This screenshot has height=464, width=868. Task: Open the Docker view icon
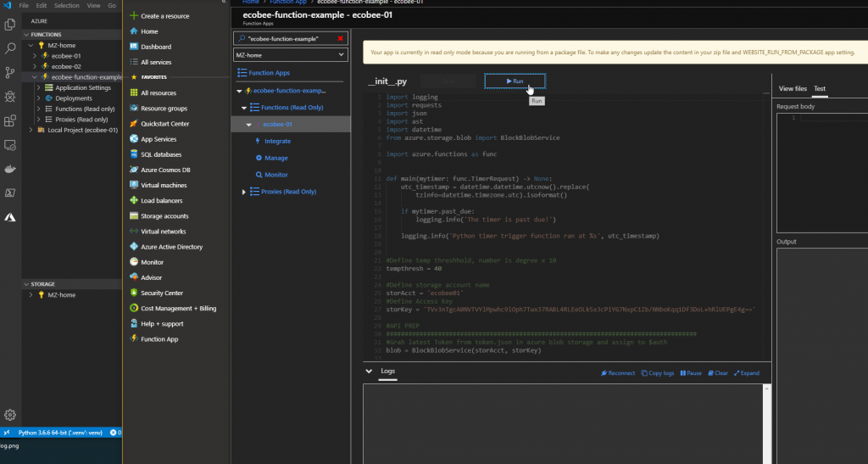(10, 169)
